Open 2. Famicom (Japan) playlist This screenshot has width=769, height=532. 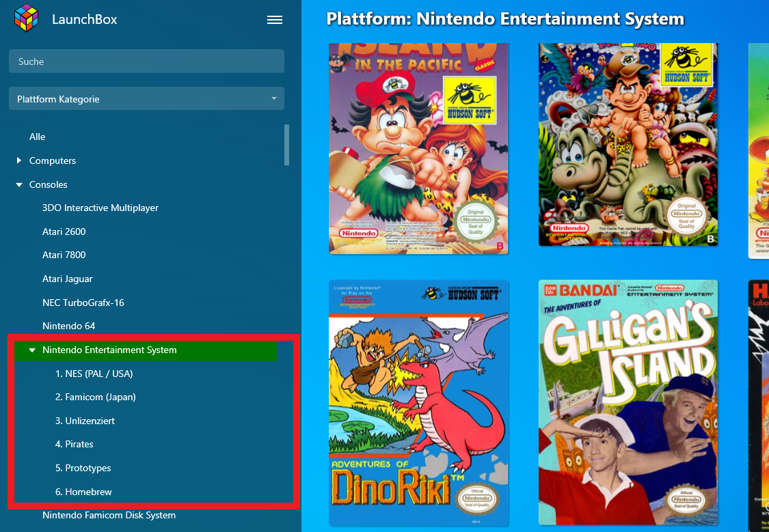pos(96,397)
